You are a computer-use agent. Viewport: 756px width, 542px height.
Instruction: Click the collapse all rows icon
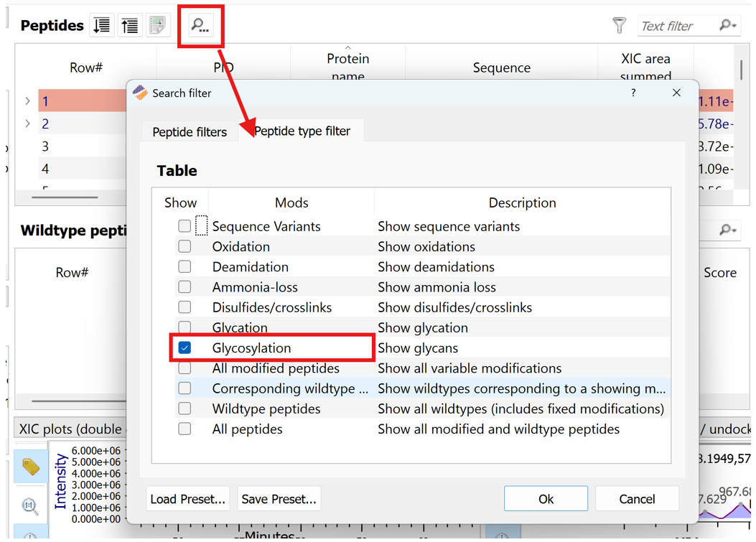pos(130,26)
